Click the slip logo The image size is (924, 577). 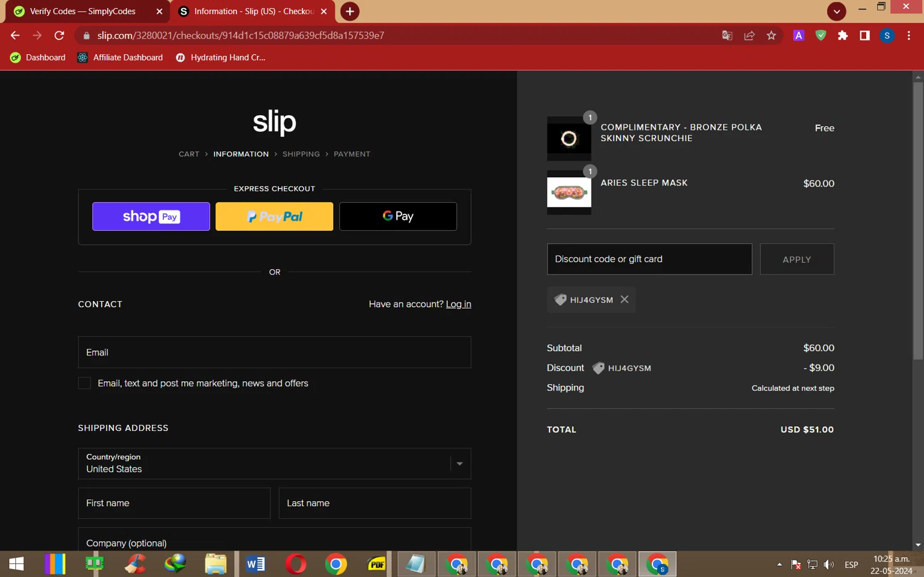275,122
